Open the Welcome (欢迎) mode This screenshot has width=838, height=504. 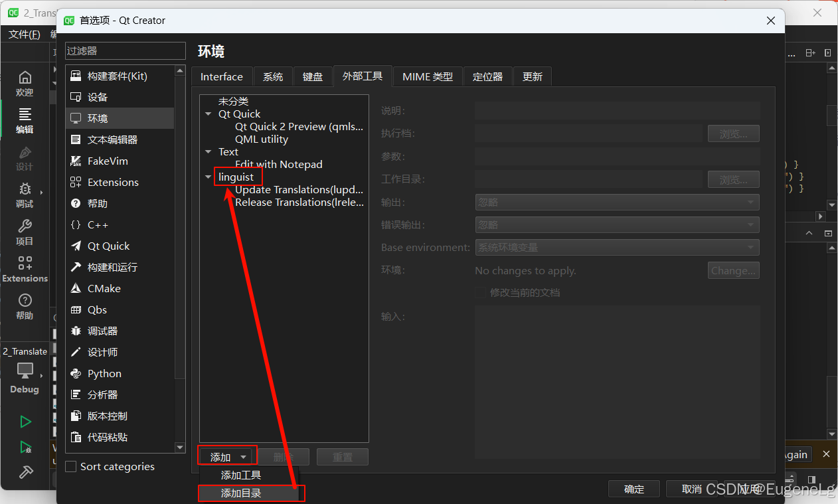25,84
